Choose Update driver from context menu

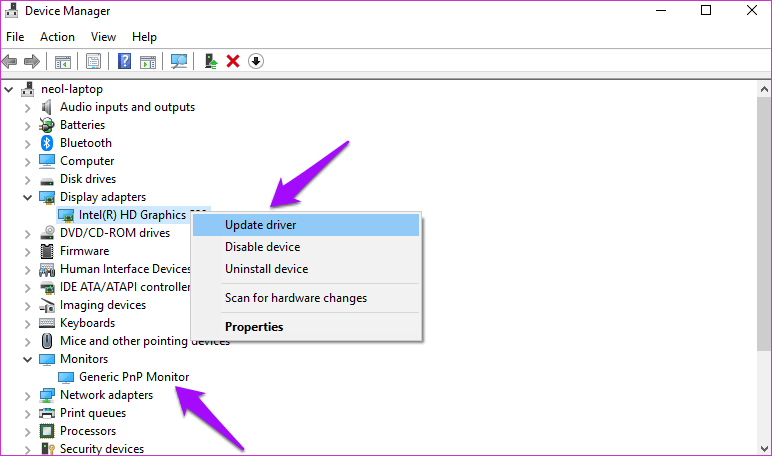coord(306,225)
